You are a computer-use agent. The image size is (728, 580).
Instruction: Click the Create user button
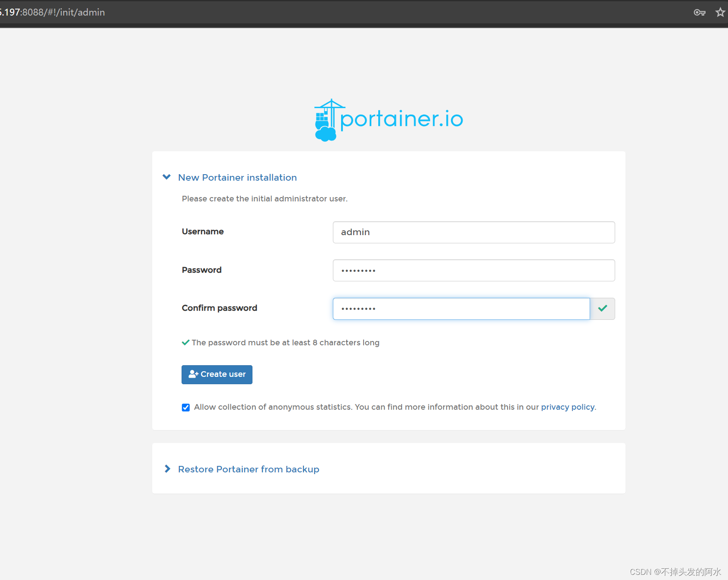pos(217,375)
